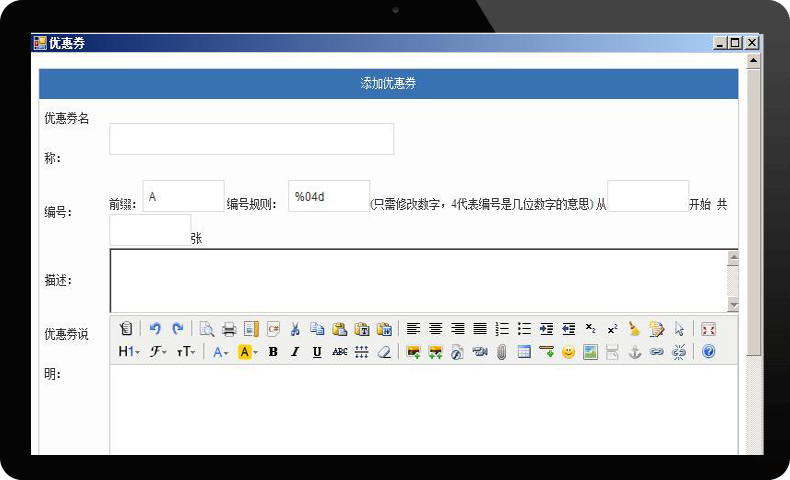Redo the last edit
The image size is (790, 480).
coord(177,329)
